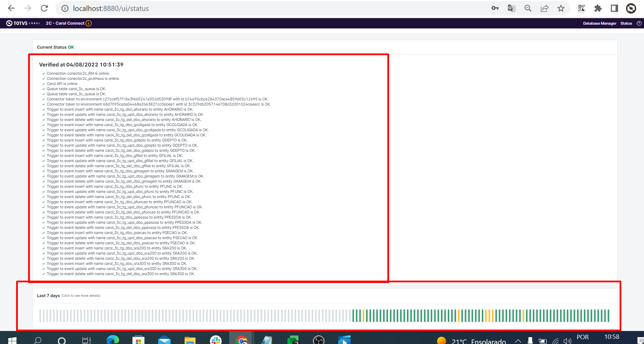Click the first grey bar in the timeline
644x344 pixels.
40,316
